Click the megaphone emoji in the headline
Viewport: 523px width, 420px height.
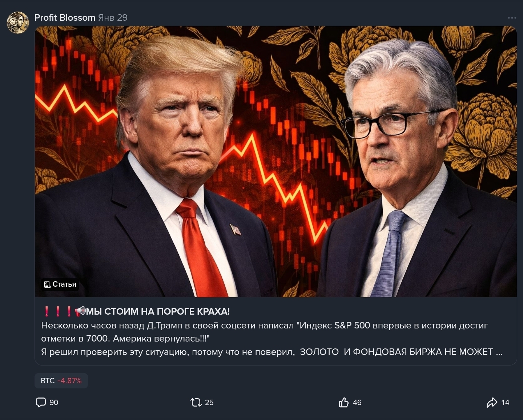[80, 311]
